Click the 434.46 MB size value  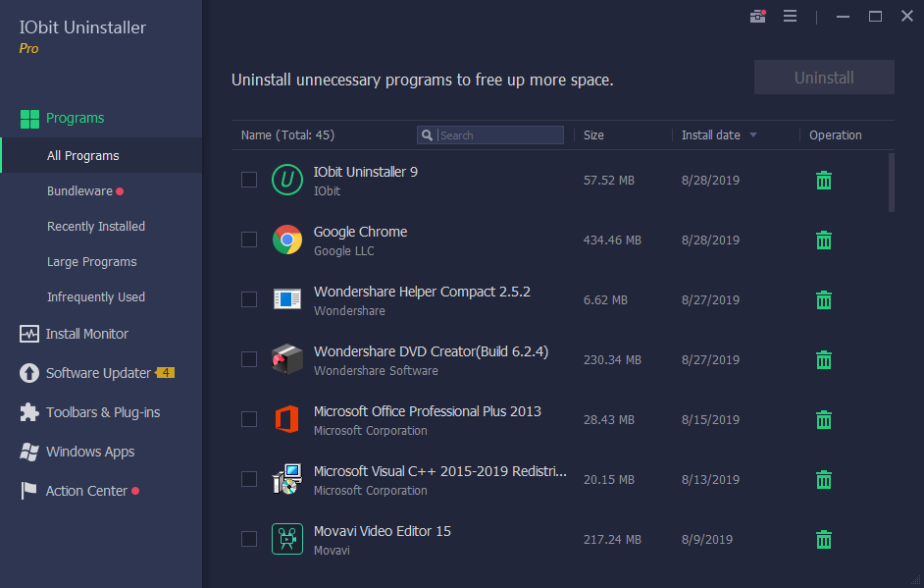click(612, 241)
